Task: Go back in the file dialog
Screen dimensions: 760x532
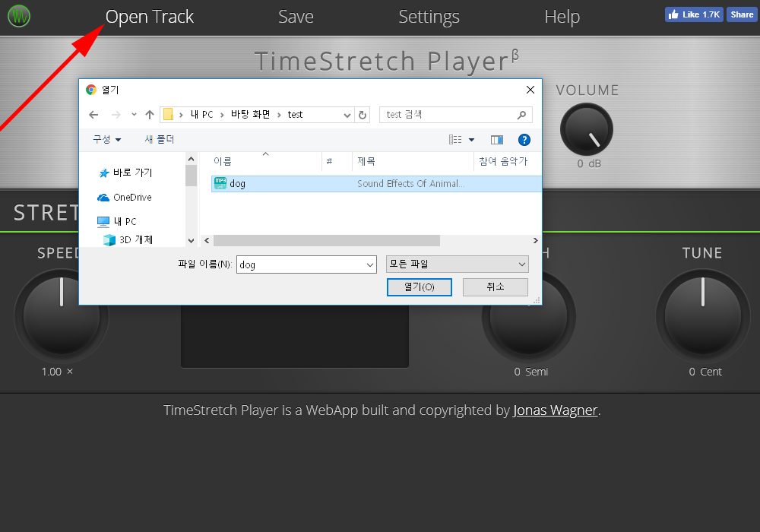Action: coord(93,115)
